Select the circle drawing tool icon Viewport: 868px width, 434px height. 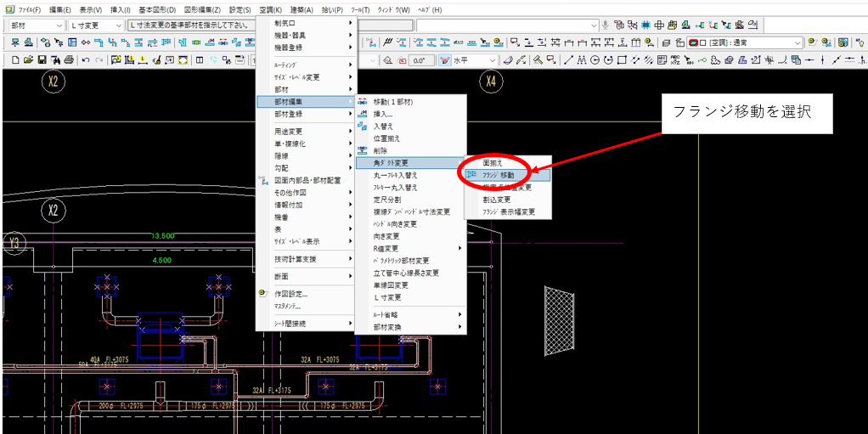pos(595,59)
